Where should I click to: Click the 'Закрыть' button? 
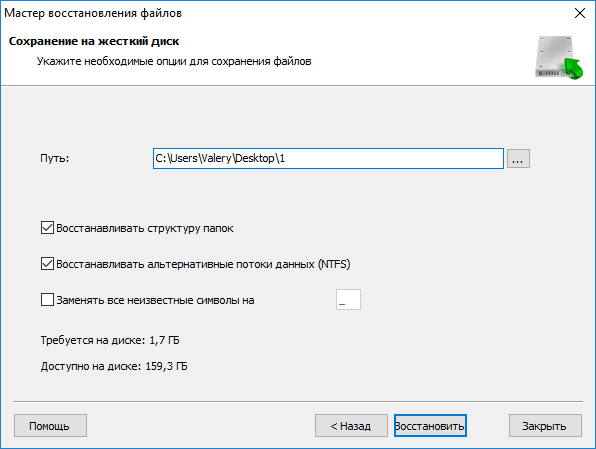coord(545,426)
